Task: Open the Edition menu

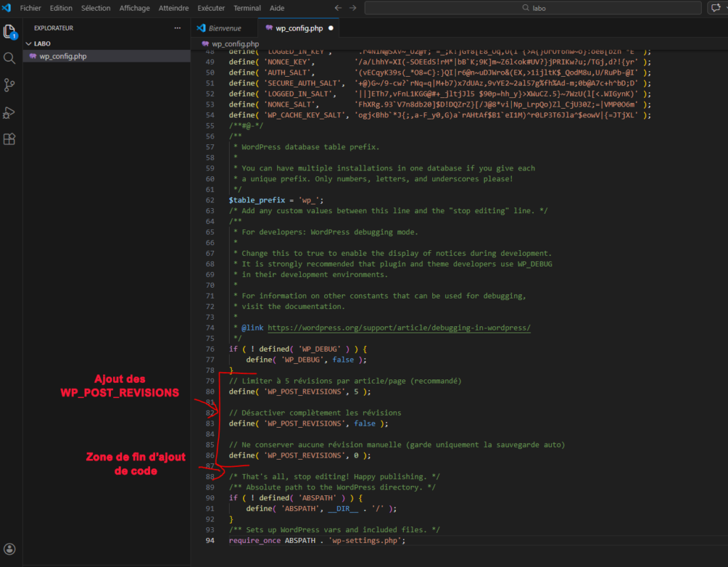Action: click(x=61, y=8)
